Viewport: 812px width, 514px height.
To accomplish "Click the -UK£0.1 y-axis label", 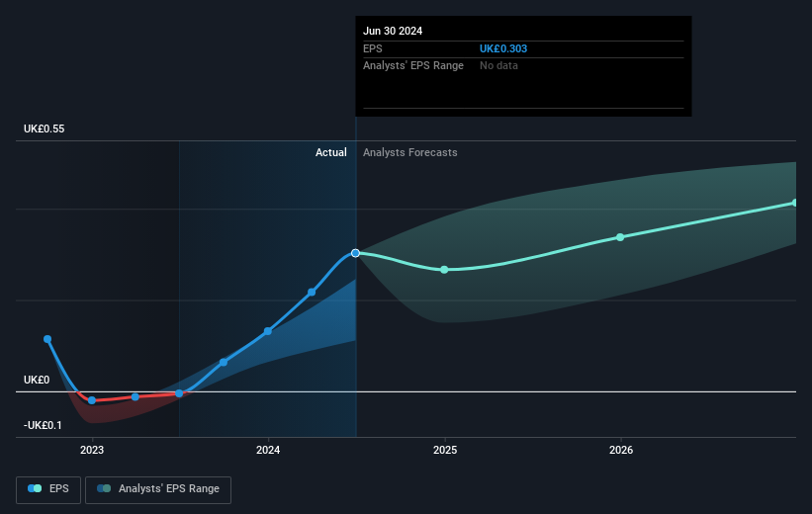I will [43, 425].
